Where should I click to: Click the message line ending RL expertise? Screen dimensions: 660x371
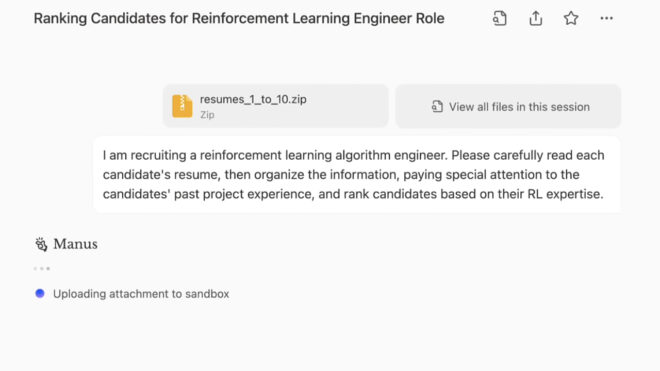click(353, 194)
